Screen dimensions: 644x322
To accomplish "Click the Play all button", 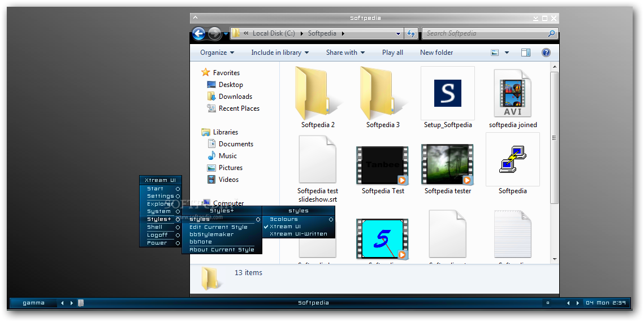I will tap(392, 53).
